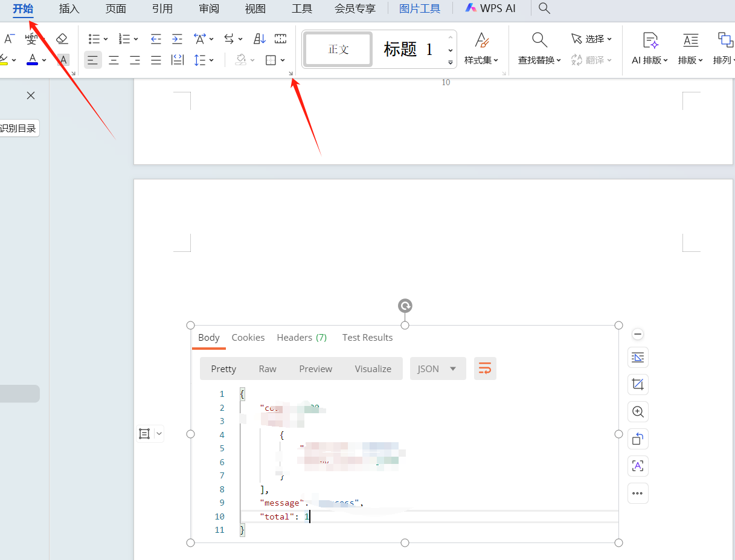Viewport: 735px width, 560px height.
Task: Click the 样式集 style set icon
Action: tap(481, 40)
